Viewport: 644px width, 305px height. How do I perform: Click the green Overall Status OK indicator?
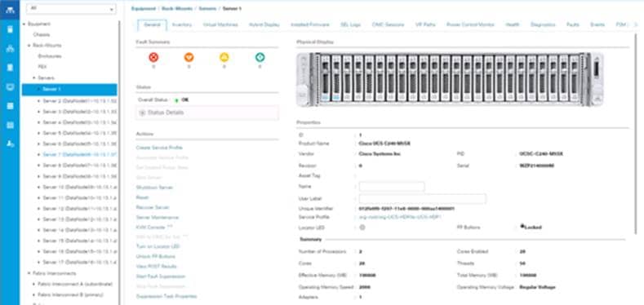click(176, 100)
